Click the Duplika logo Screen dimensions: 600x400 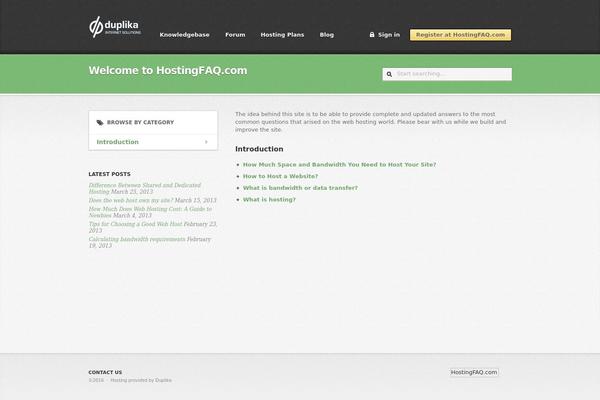click(x=115, y=27)
